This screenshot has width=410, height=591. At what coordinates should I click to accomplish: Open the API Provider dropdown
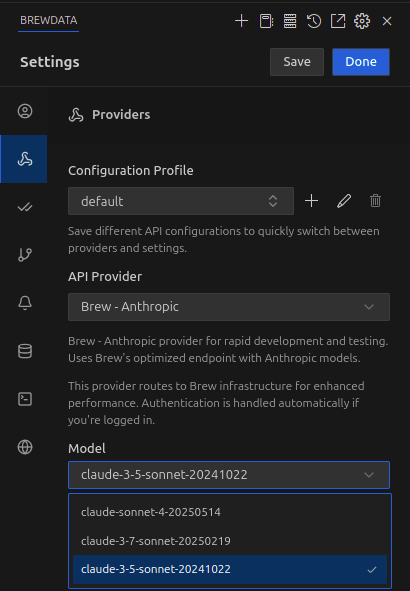(229, 307)
